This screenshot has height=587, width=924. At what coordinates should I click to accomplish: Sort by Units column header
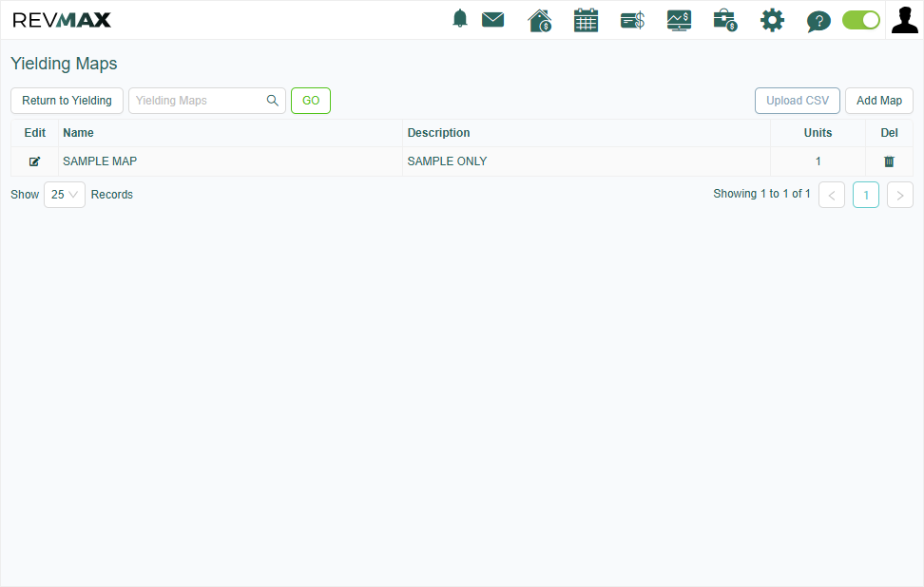tap(818, 133)
